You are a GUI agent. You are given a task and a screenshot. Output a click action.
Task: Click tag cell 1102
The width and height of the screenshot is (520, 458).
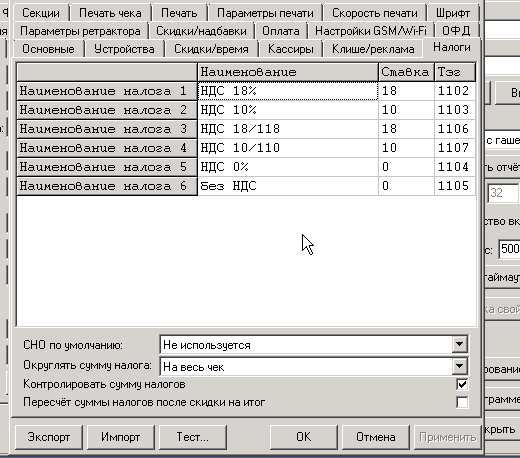click(x=455, y=91)
